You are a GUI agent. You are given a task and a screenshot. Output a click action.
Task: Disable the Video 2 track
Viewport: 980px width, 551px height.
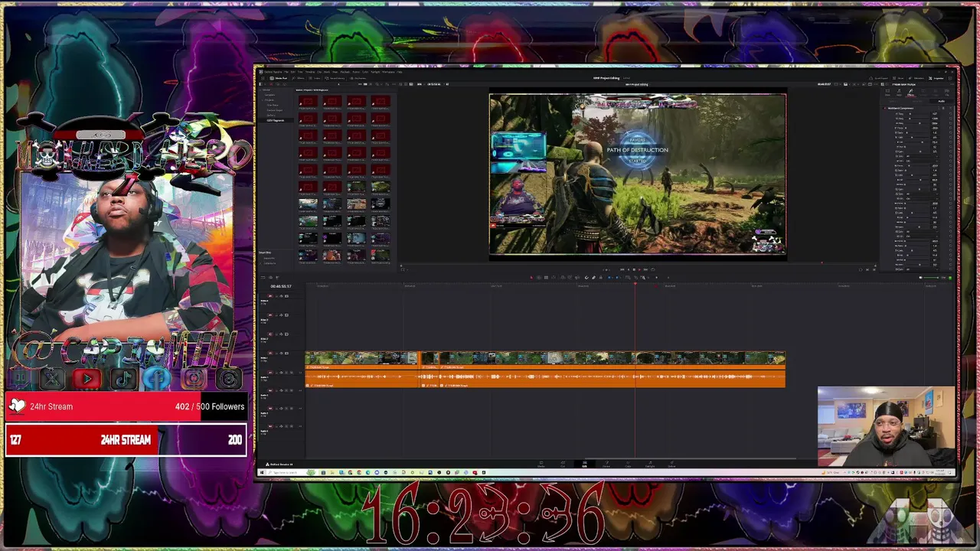click(x=286, y=334)
